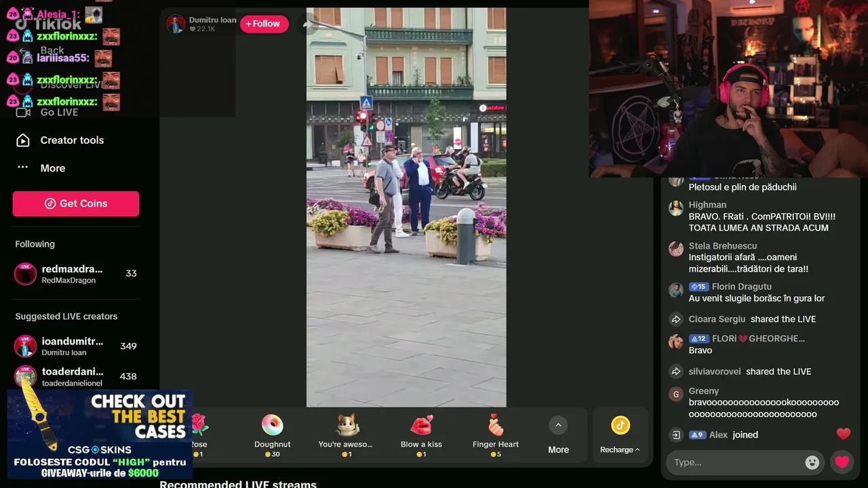868x488 pixels.
Task: Click the message 'Pletosul e plin de păduchii'
Action: point(743,187)
